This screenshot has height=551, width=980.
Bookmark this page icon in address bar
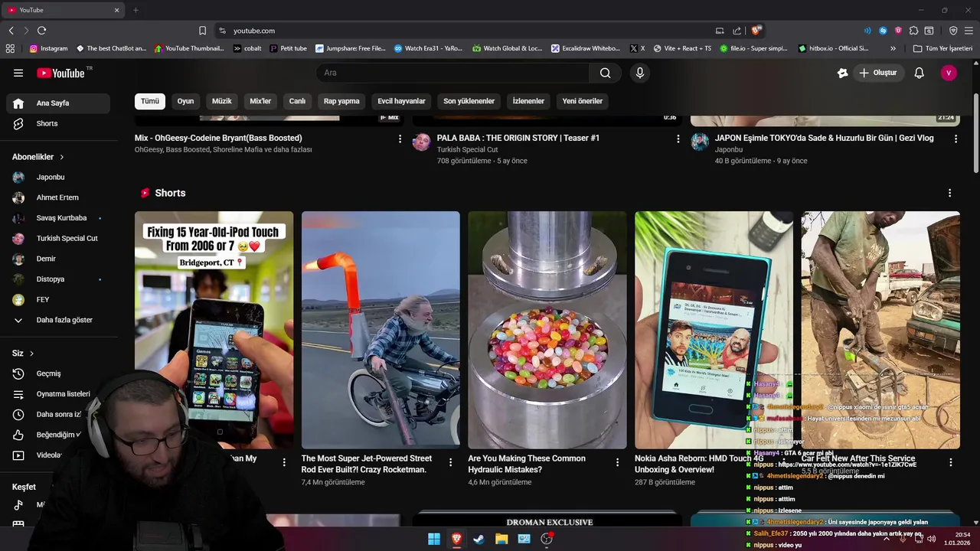pos(202,31)
